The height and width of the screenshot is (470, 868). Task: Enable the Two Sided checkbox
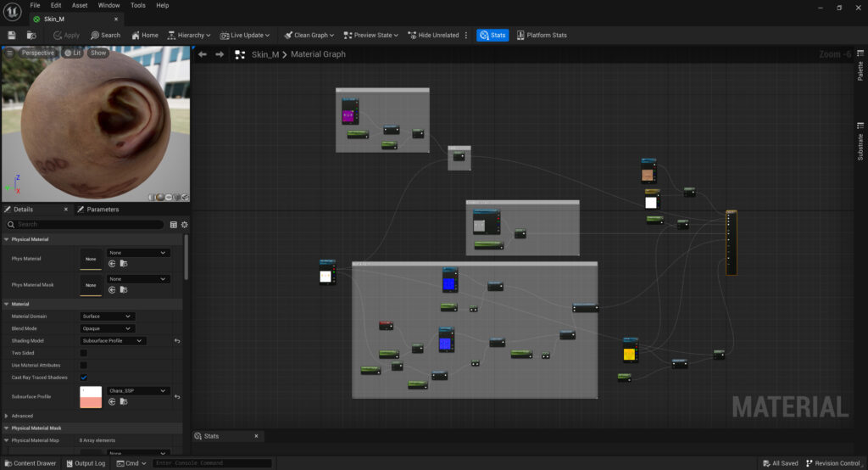coord(84,353)
